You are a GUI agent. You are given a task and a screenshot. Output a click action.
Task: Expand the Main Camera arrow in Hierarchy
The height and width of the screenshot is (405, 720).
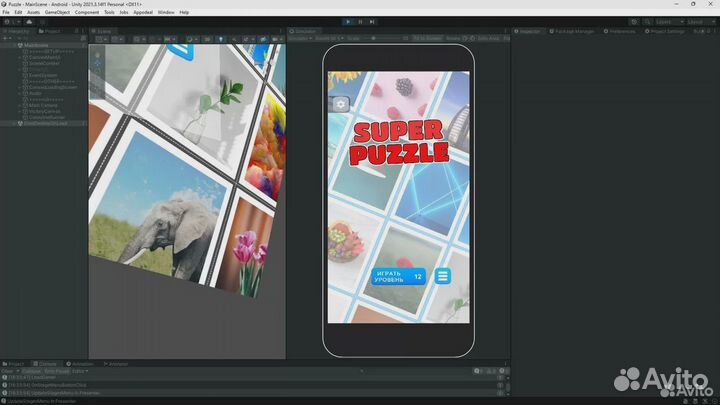pyautogui.click(x=20, y=105)
